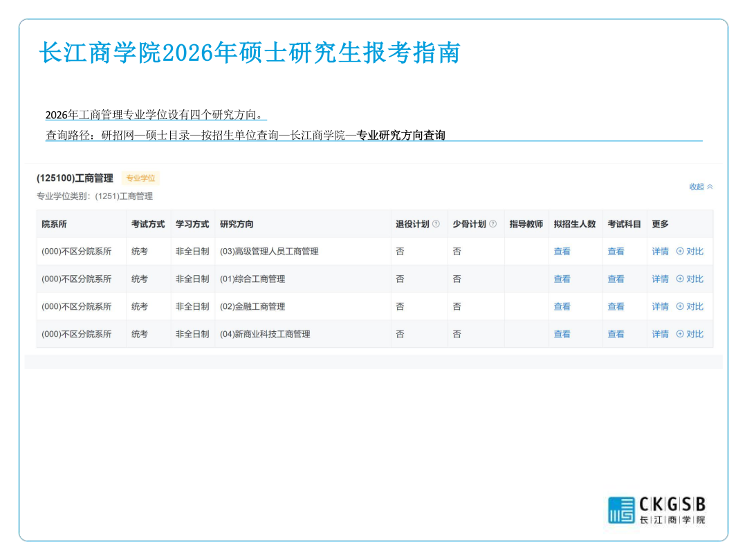Add 综合工商管理 row to 对比
This screenshot has width=747, height=560.
690,279
